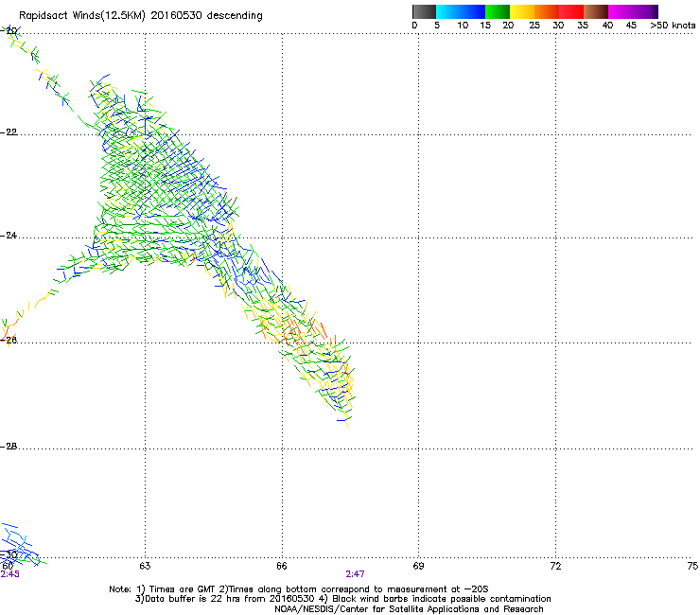Click the purple time label '2:47'

point(355,574)
